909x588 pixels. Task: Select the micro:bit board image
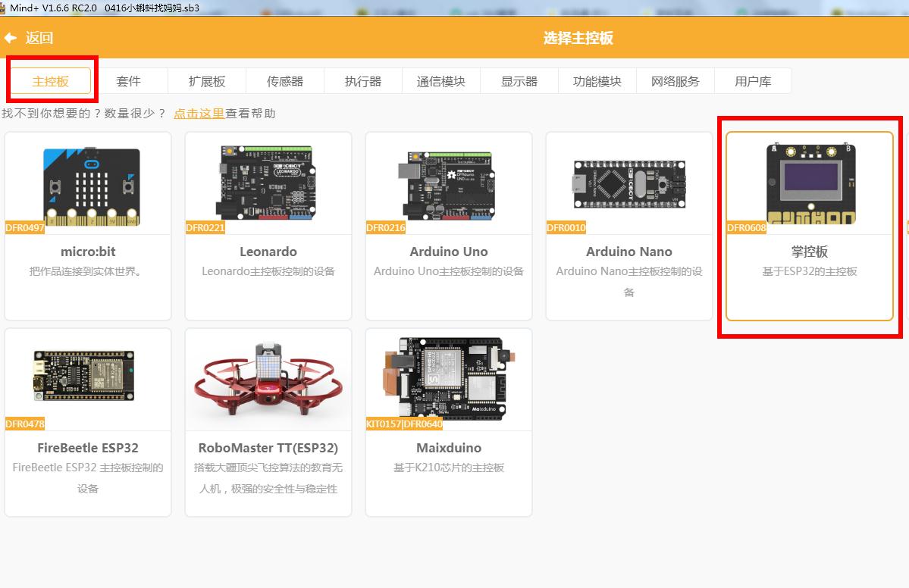click(x=92, y=186)
